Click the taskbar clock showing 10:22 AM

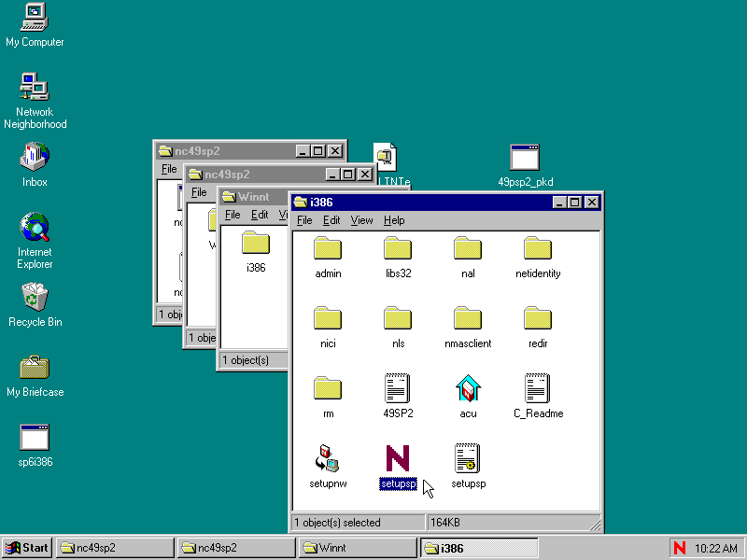(715, 548)
